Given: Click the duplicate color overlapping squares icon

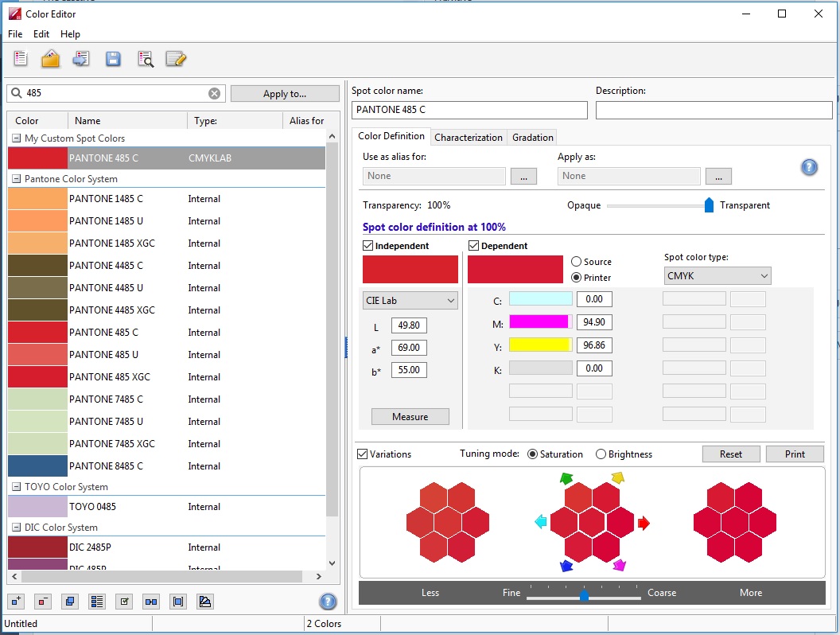Looking at the screenshot, I should 70,602.
